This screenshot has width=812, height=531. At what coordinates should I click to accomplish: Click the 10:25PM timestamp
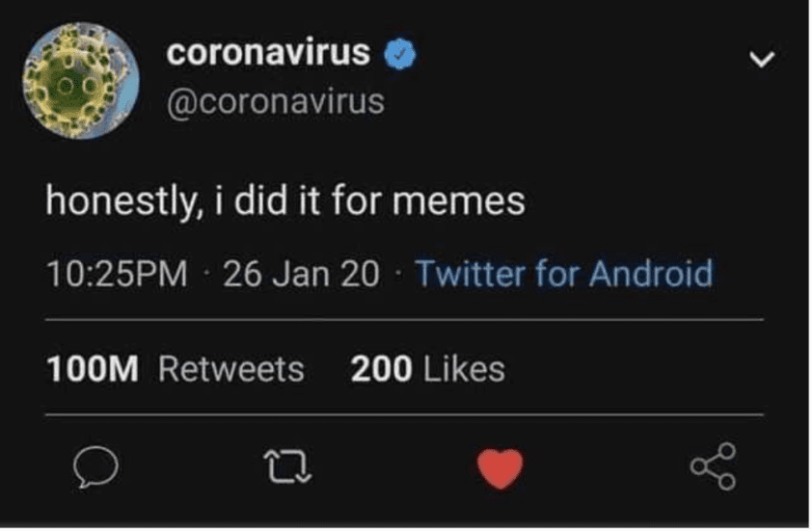coord(117,274)
